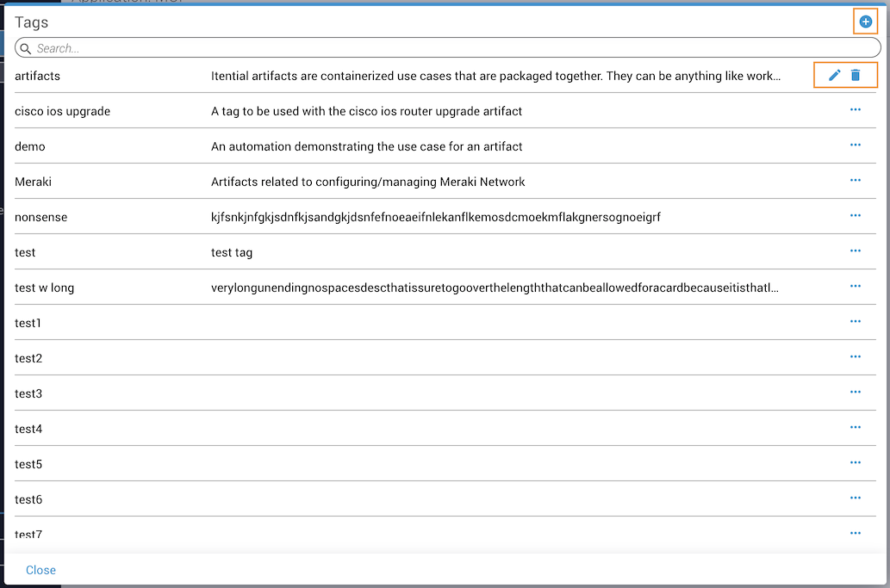Click the Itential artifacts description text
Viewport: 890px width, 588px height.
pyautogui.click(x=496, y=76)
